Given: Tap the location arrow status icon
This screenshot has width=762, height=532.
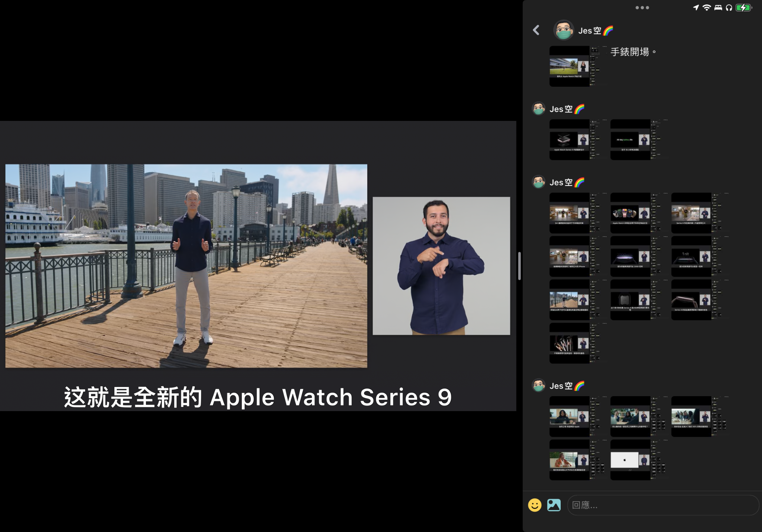Looking at the screenshot, I should click(x=696, y=7).
